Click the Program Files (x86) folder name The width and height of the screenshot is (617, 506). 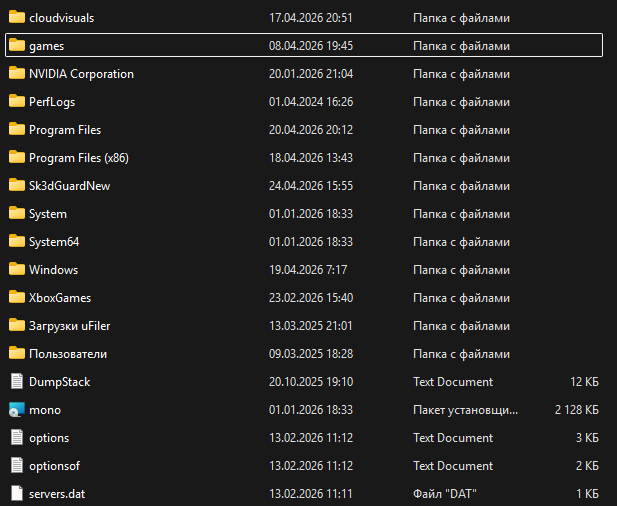(78, 158)
